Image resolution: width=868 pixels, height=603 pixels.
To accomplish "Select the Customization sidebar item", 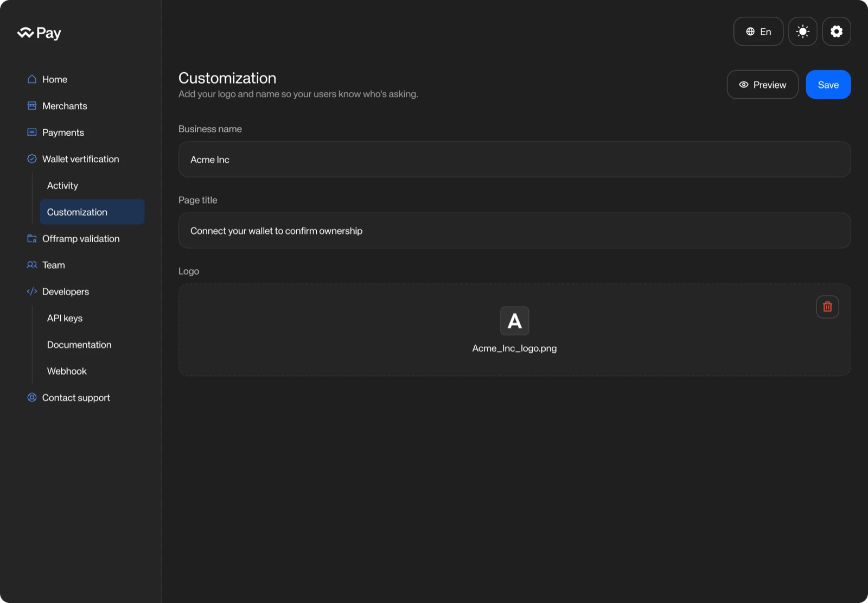I will point(92,212).
